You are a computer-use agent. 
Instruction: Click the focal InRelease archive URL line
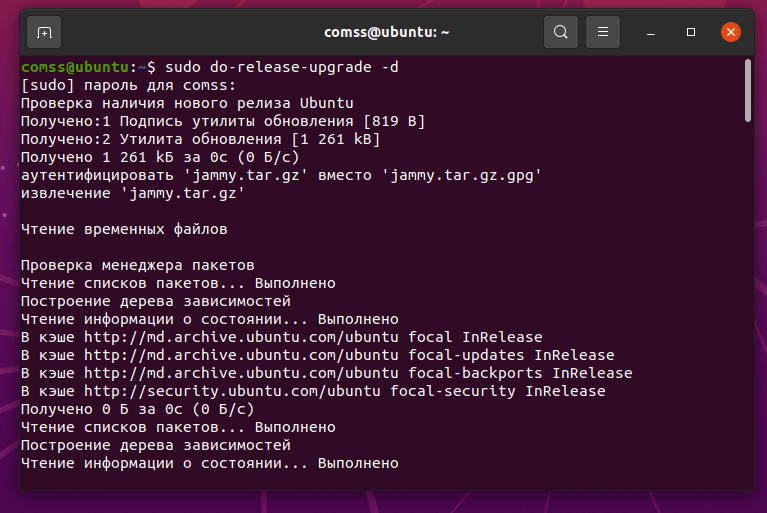(x=282, y=337)
